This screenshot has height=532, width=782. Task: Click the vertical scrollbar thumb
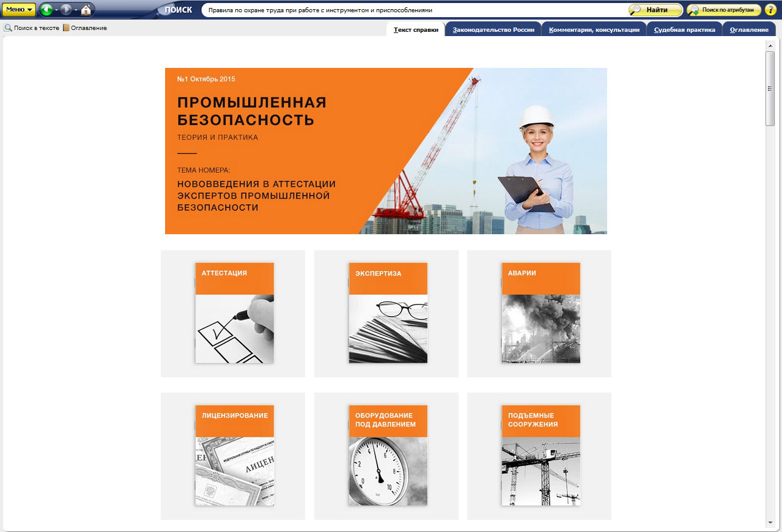coord(770,89)
